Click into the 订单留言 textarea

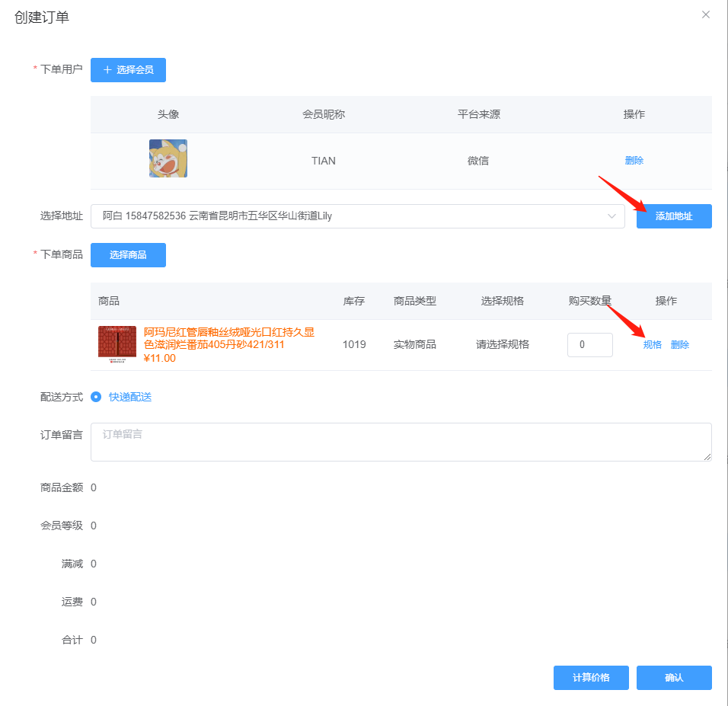coord(401,442)
